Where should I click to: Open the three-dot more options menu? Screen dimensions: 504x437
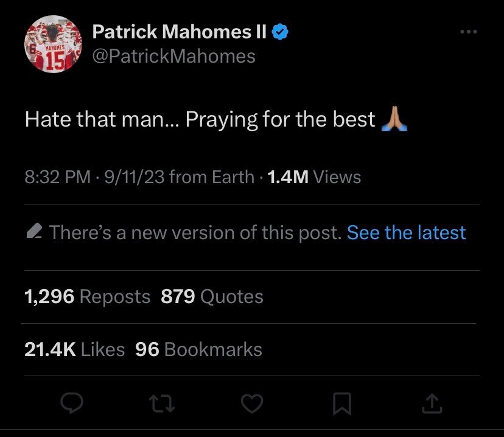click(x=468, y=32)
